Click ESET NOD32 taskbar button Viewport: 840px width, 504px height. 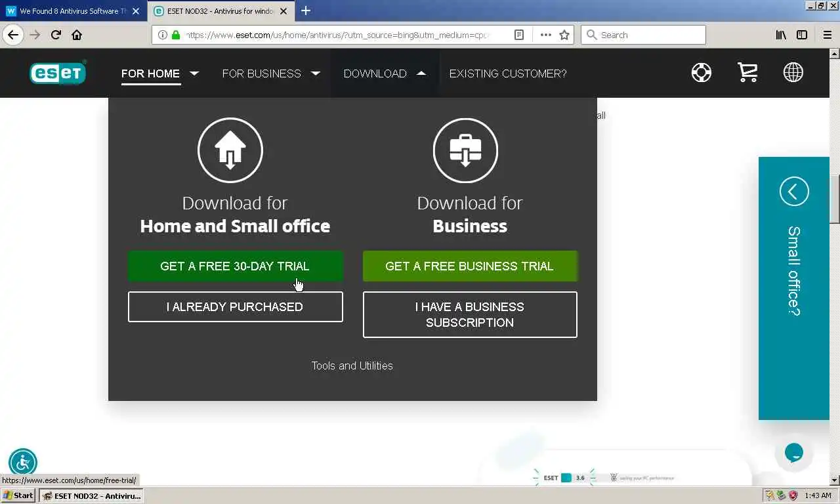click(91, 495)
